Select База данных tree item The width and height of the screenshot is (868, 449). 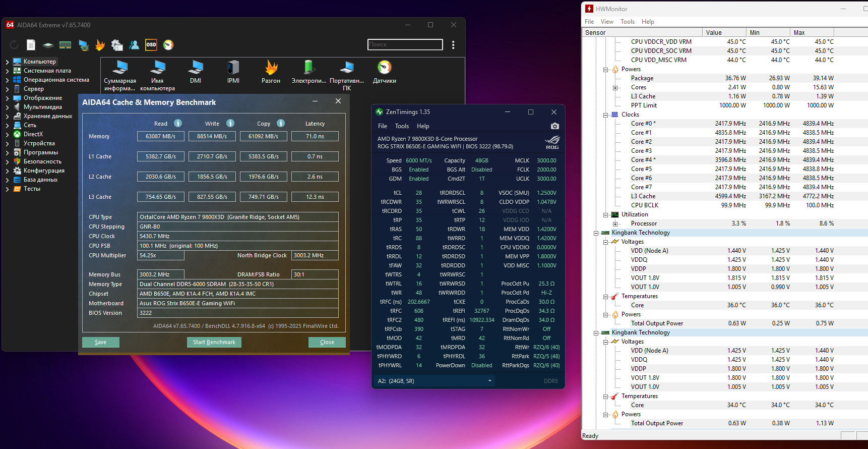coord(40,180)
